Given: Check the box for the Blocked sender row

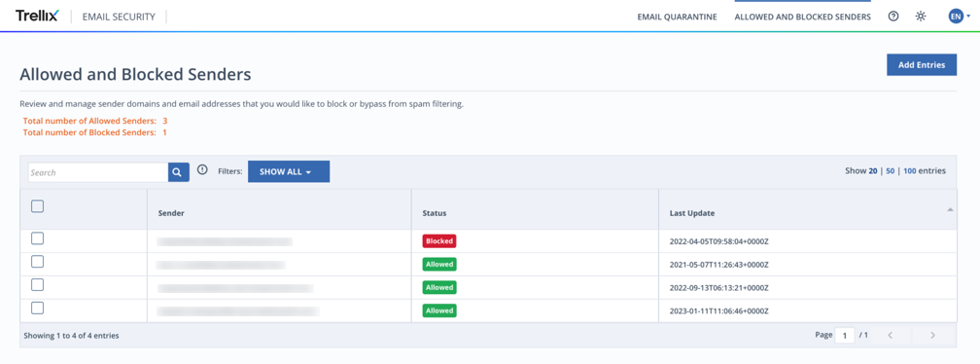Looking at the screenshot, I should (x=38, y=238).
